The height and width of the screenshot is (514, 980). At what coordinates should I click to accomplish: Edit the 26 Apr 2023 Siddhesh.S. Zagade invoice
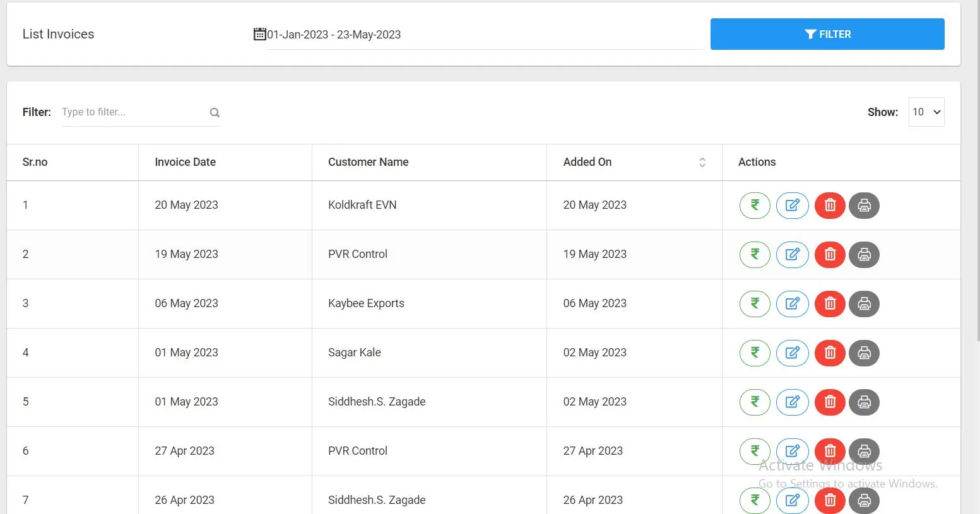pos(793,501)
